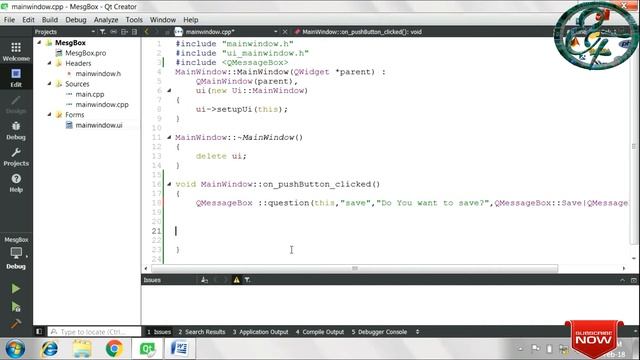Build project with hammer icon
The image size is (640, 360).
[x=16, y=324]
